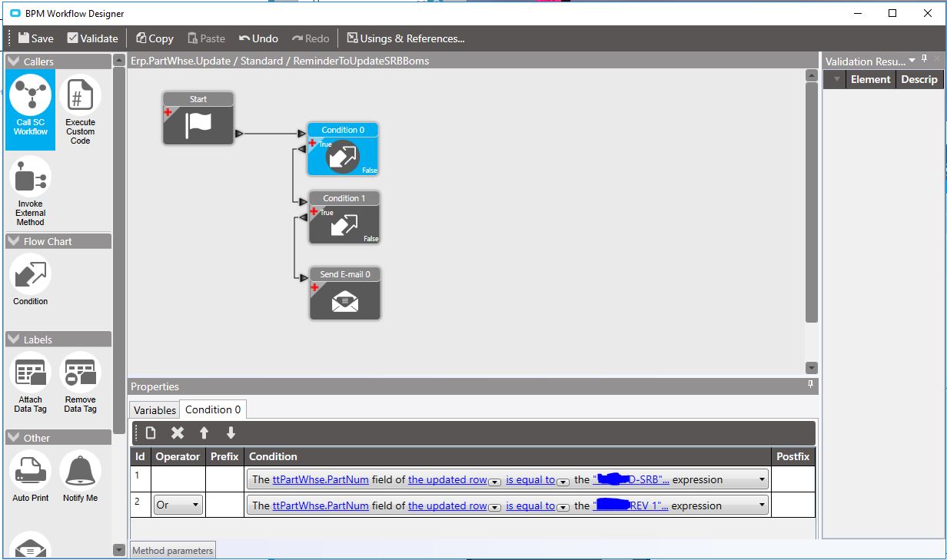Pin the Properties panel
This screenshot has width=947, height=560.
[x=810, y=384]
